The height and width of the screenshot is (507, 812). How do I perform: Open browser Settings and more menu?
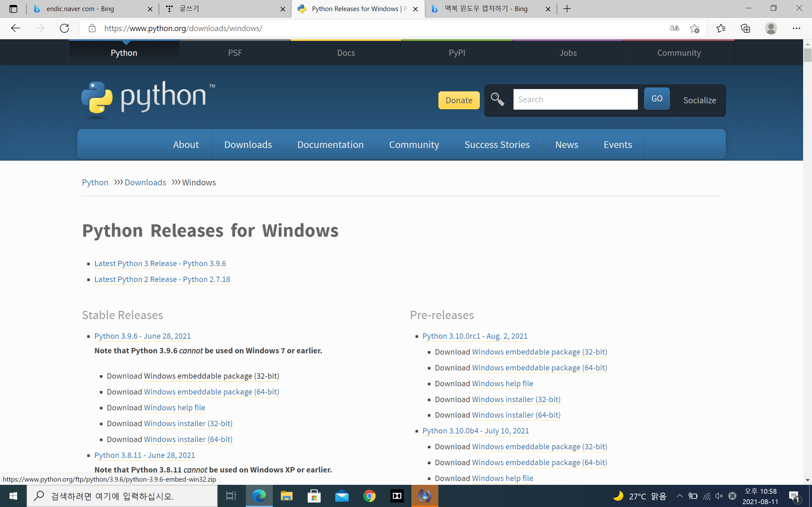pos(796,28)
